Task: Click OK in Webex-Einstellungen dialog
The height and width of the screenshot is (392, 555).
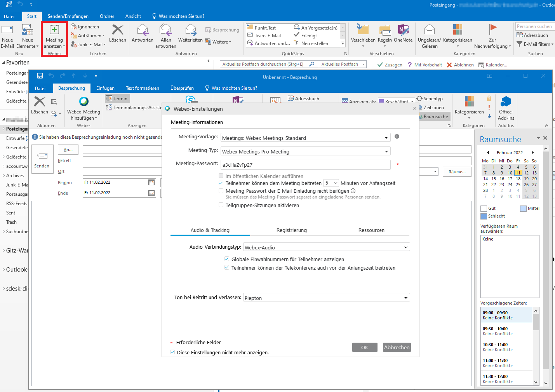Action: coord(365,347)
